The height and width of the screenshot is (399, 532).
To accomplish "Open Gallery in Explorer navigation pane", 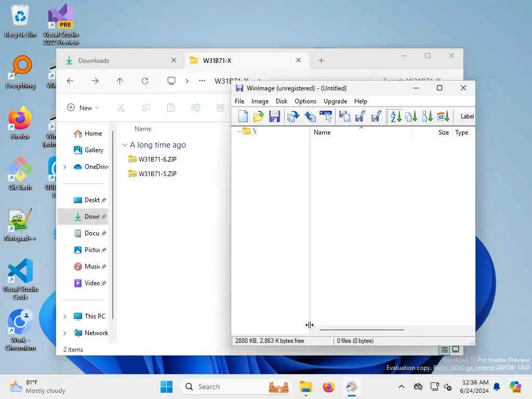I will pyautogui.click(x=88, y=150).
